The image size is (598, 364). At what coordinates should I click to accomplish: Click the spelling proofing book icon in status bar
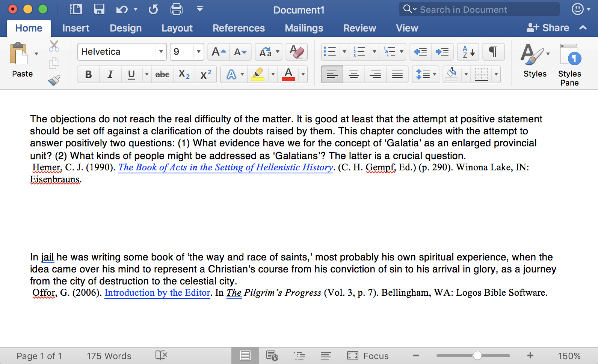click(161, 355)
